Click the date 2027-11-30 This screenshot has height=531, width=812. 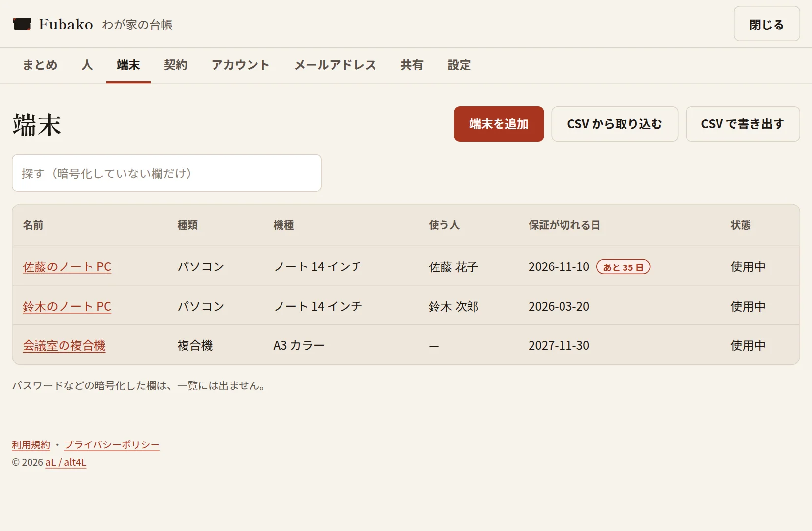(x=559, y=345)
